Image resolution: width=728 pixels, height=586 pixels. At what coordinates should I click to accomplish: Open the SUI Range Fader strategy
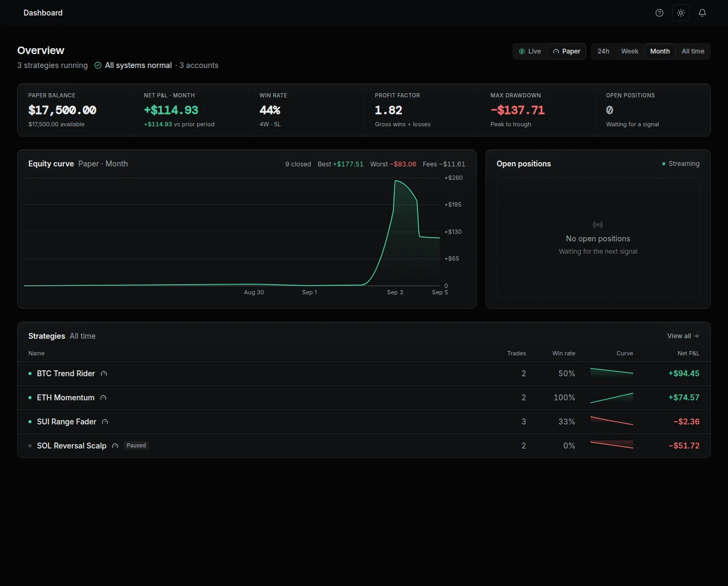tap(364, 422)
